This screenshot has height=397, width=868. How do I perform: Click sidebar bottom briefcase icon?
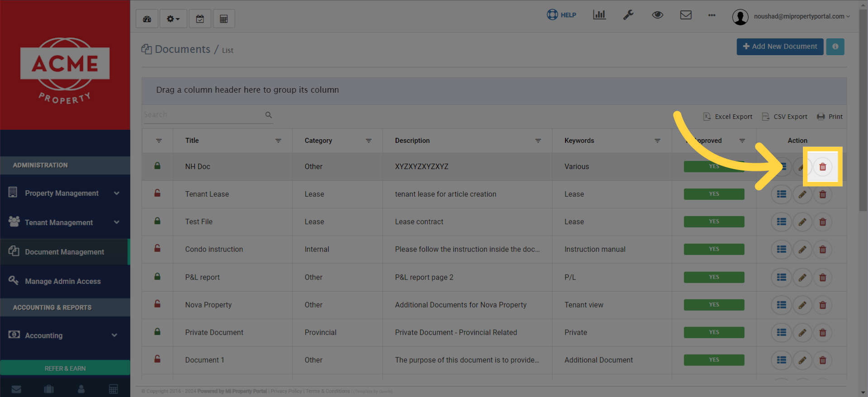tap(49, 389)
